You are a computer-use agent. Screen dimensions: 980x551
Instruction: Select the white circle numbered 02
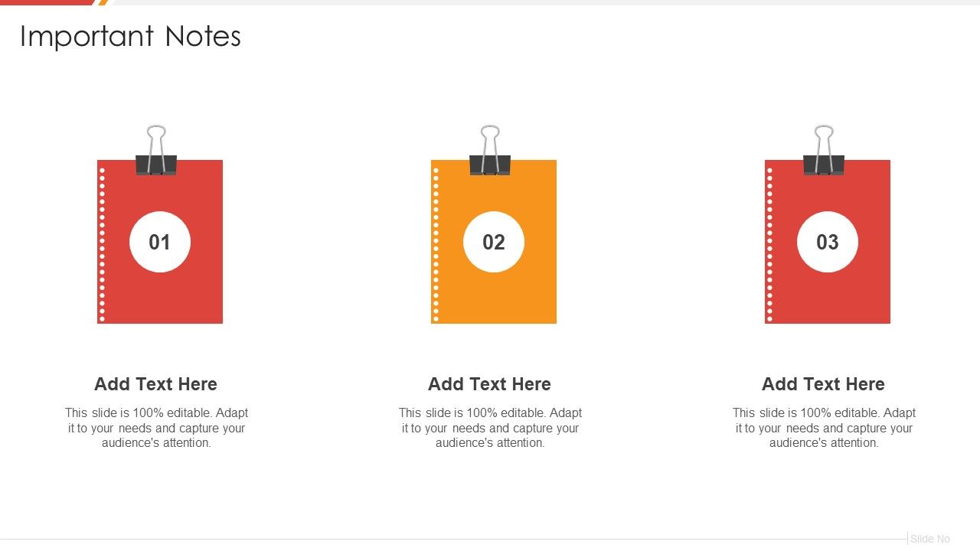pyautogui.click(x=494, y=242)
